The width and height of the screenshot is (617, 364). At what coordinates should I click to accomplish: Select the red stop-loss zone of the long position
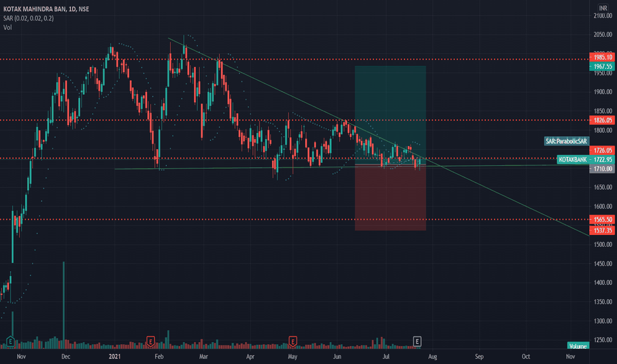(x=391, y=197)
